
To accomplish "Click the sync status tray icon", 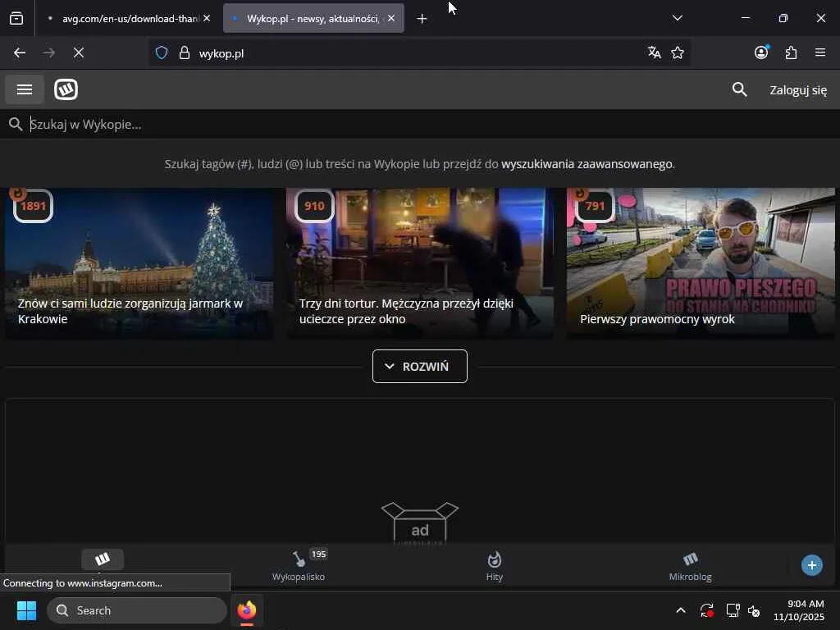I will pos(706,610).
